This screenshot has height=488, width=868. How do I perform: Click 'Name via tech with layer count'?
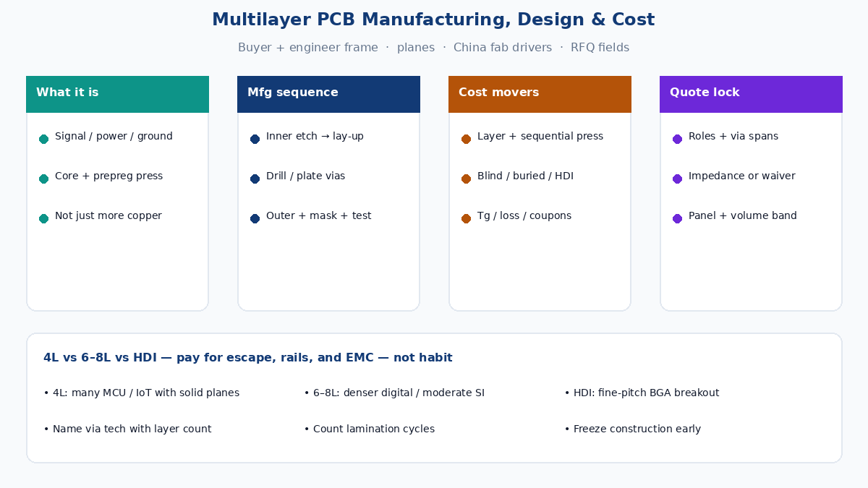pyautogui.click(x=127, y=429)
